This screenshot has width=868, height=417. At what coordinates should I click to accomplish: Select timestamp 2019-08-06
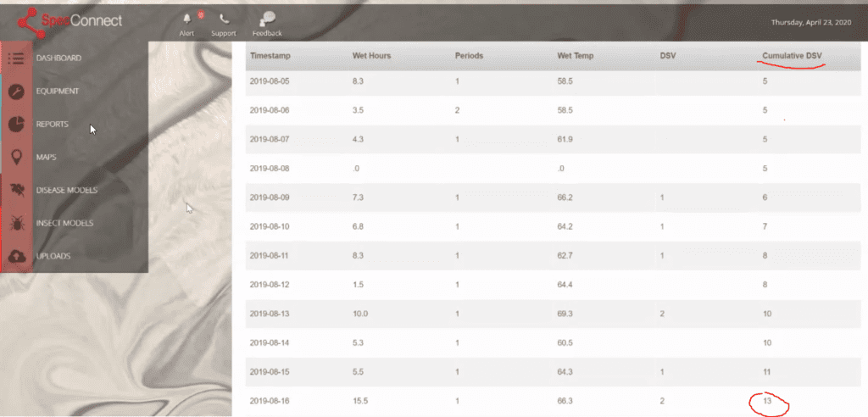[x=270, y=110]
